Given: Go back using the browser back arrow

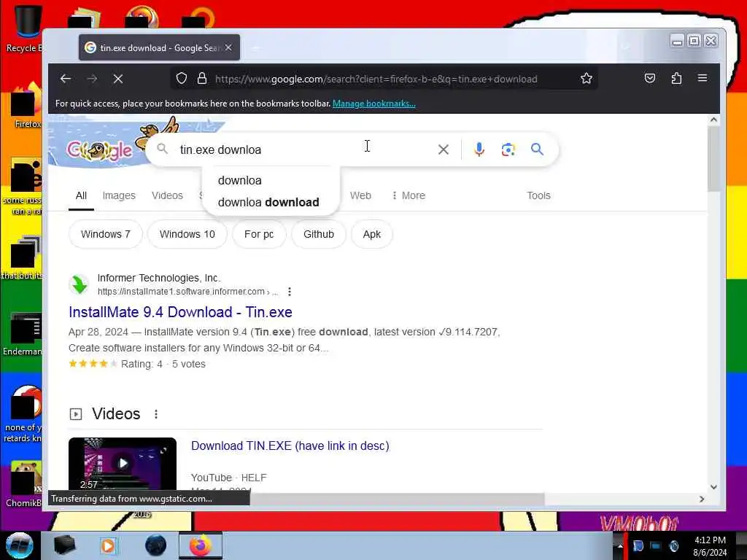Looking at the screenshot, I should (x=66, y=79).
